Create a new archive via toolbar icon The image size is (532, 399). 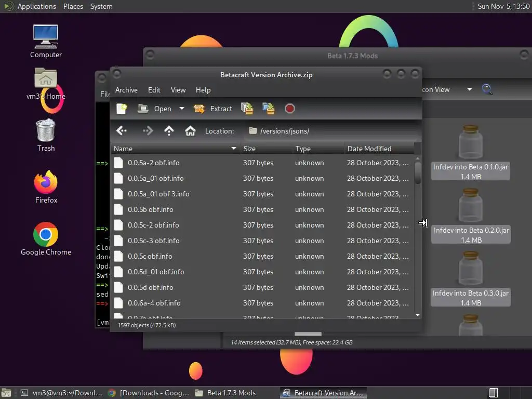click(x=122, y=109)
